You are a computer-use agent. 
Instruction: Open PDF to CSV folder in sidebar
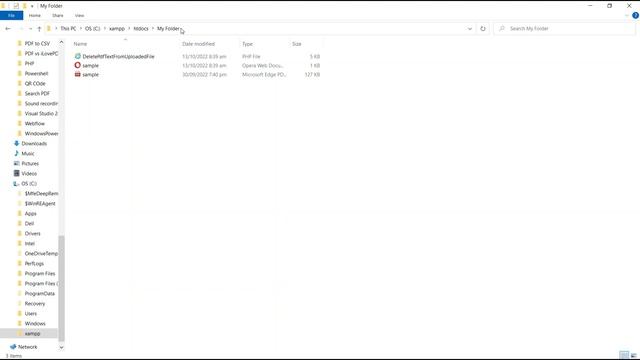37,43
